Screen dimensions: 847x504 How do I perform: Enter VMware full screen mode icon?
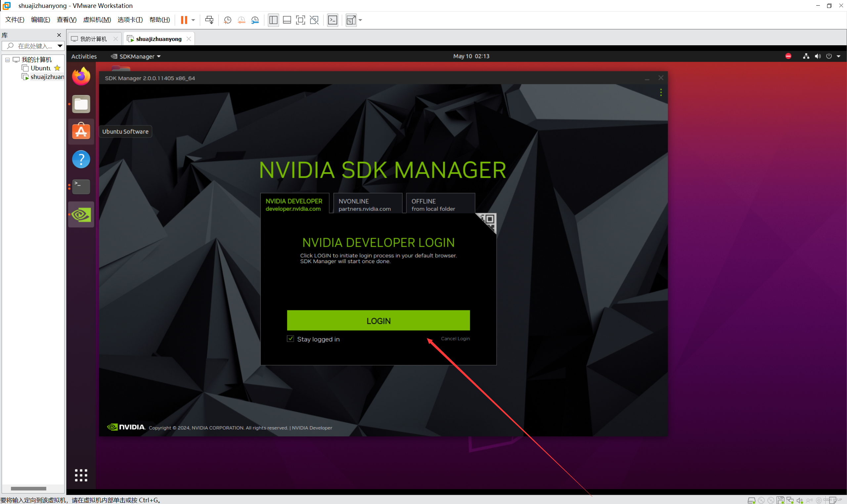(300, 20)
